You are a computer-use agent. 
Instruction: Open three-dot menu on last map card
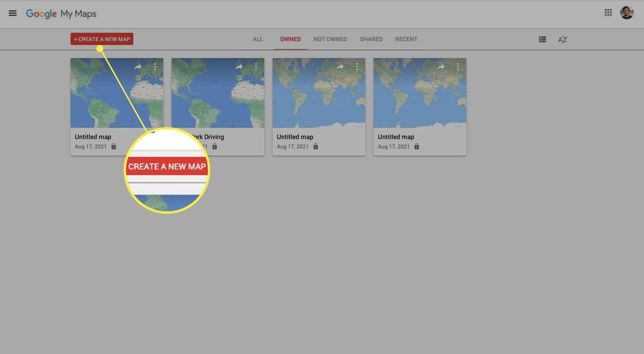(x=458, y=67)
